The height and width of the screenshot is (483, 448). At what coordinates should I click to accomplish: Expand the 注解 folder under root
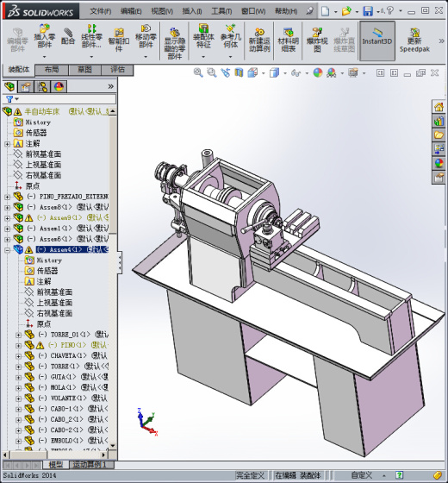click(x=8, y=144)
